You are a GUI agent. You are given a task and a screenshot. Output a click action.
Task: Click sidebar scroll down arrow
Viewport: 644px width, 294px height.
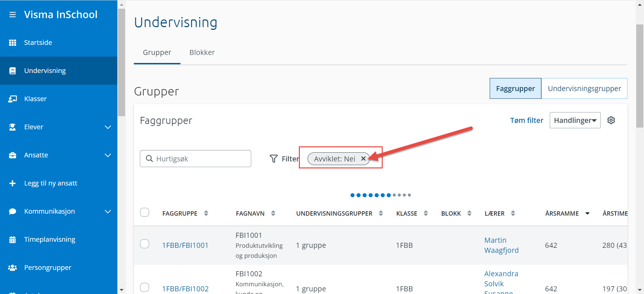tap(121, 290)
